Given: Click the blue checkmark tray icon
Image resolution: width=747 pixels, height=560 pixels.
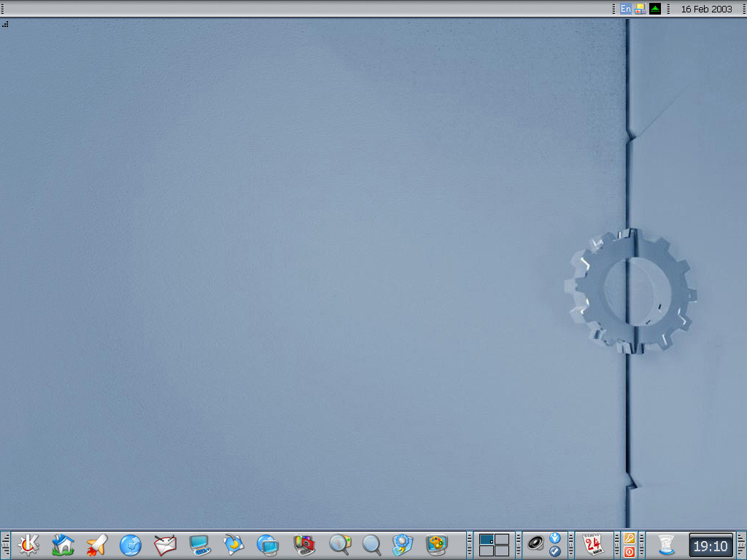Looking at the screenshot, I should click(x=555, y=551).
